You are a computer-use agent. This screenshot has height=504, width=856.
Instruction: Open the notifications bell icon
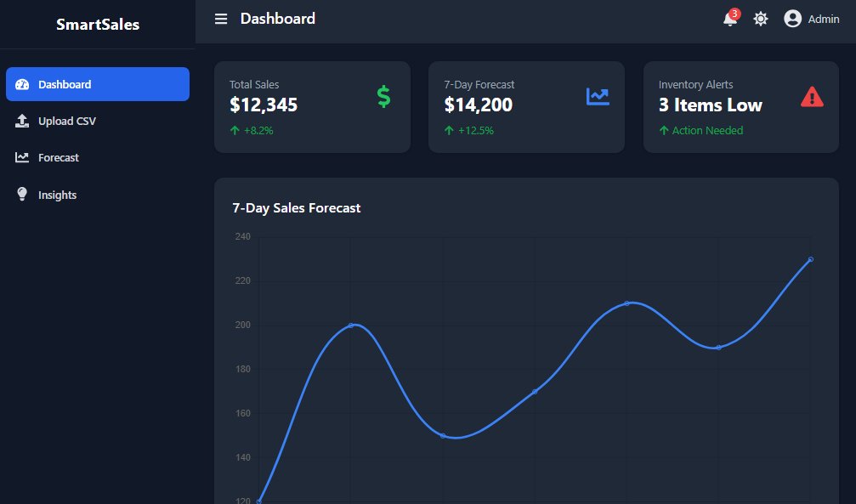[728, 19]
